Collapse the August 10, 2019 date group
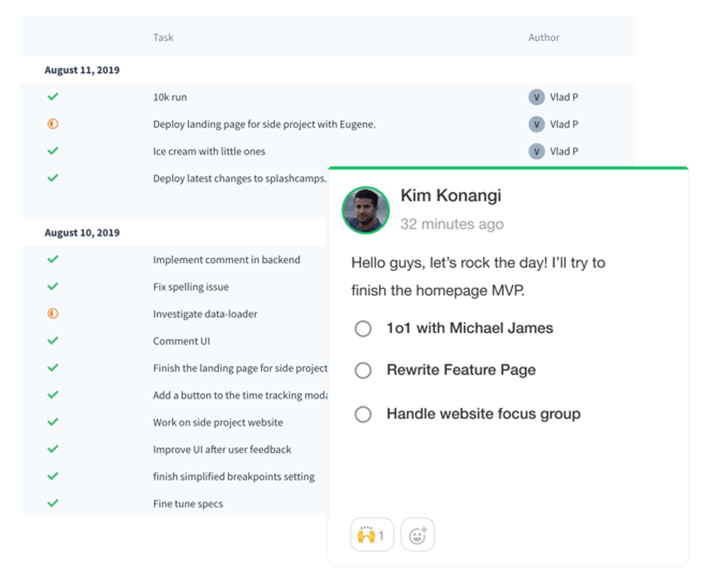709x588 pixels. [x=82, y=233]
